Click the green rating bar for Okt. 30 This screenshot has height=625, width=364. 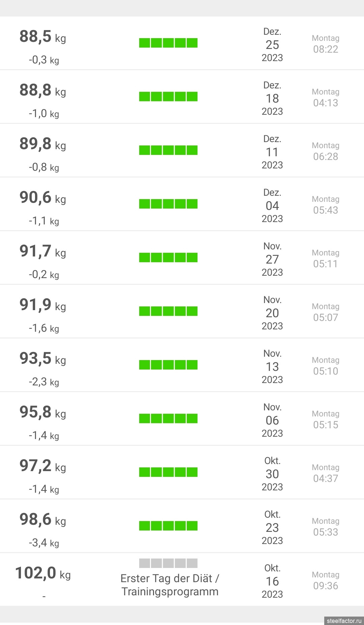point(168,472)
